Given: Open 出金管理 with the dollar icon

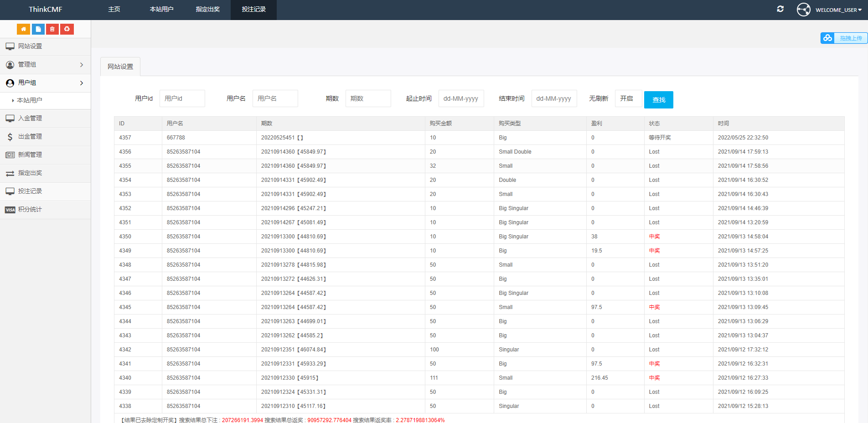Looking at the screenshot, I should coord(30,137).
